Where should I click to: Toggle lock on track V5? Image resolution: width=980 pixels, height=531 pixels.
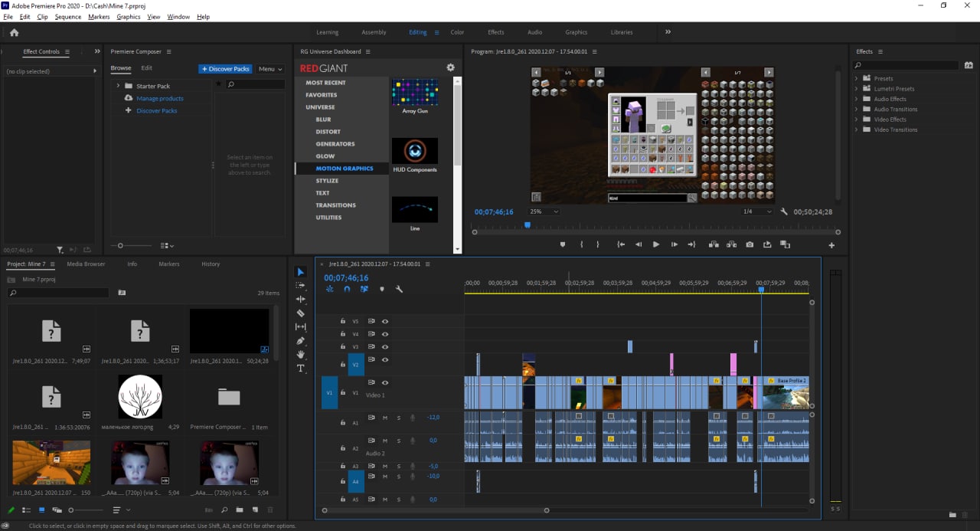click(343, 322)
